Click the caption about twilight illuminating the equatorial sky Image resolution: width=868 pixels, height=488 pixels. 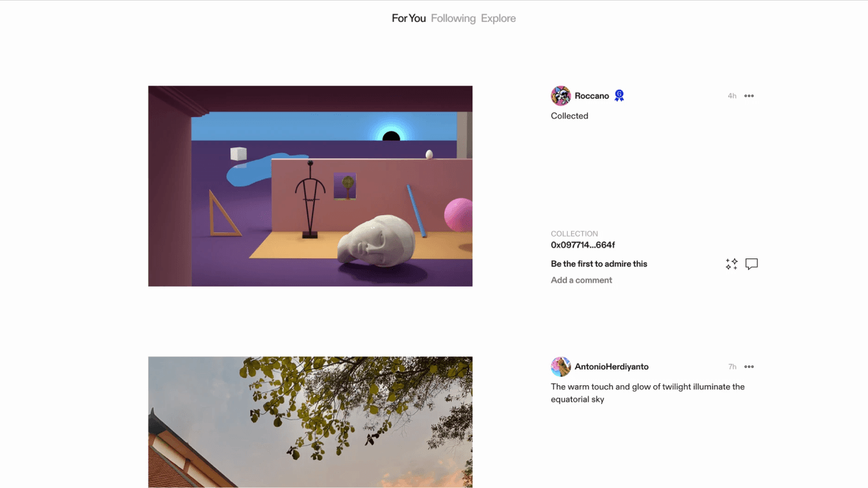click(x=648, y=393)
